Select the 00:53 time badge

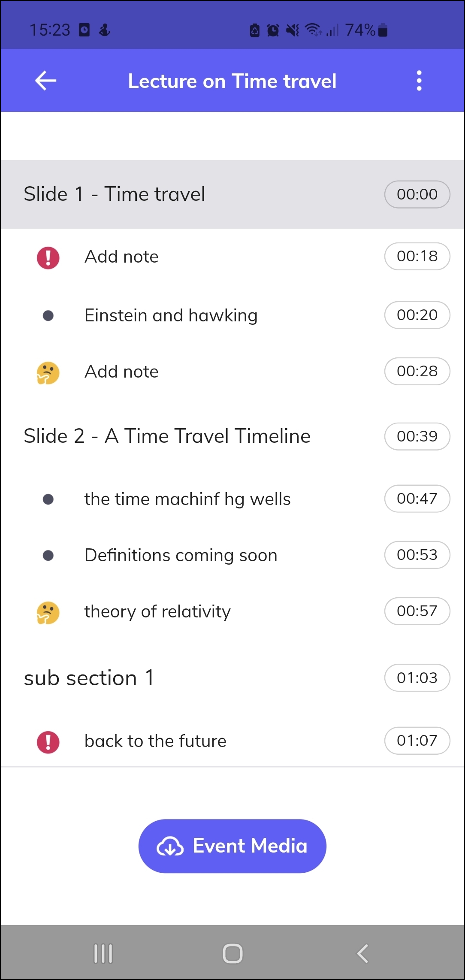417,555
